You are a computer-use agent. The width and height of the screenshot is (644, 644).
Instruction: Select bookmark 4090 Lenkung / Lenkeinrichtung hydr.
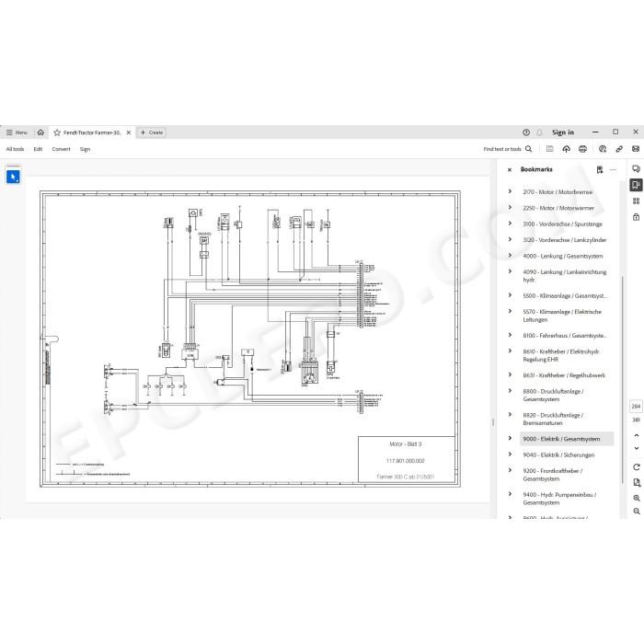[564, 276]
